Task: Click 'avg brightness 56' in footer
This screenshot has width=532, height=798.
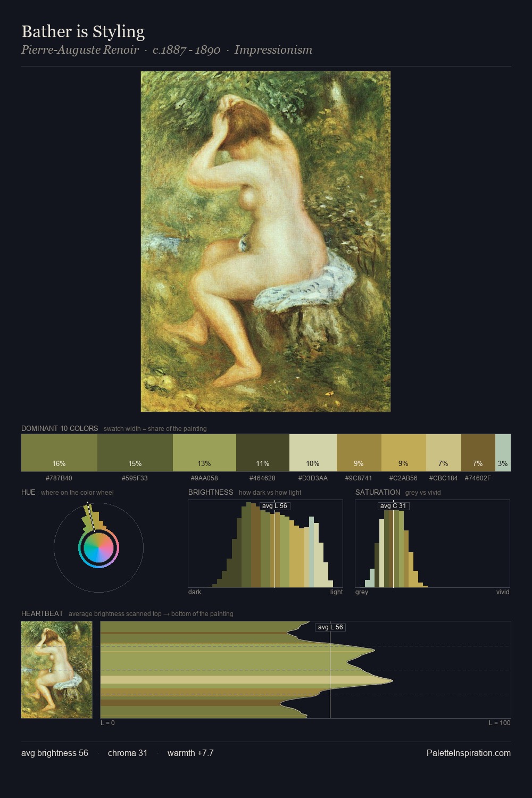Action: 55,753
